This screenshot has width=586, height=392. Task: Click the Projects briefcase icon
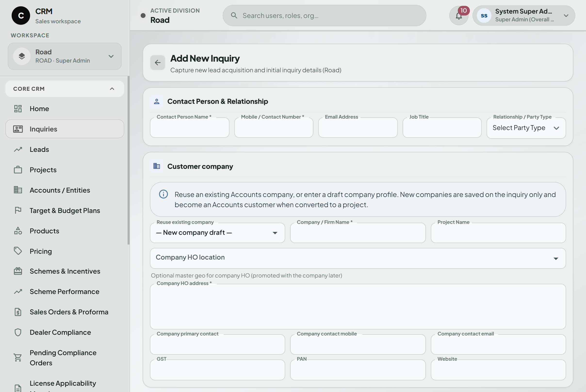pos(18,170)
